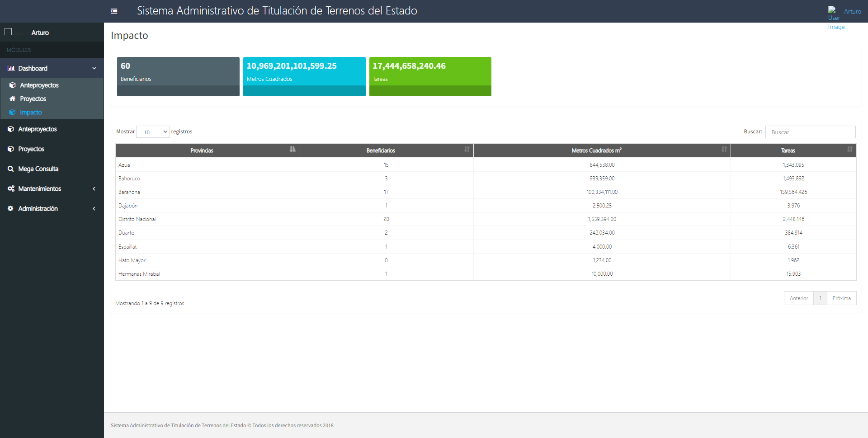Click the Proyectos home icon in submenu

point(13,99)
